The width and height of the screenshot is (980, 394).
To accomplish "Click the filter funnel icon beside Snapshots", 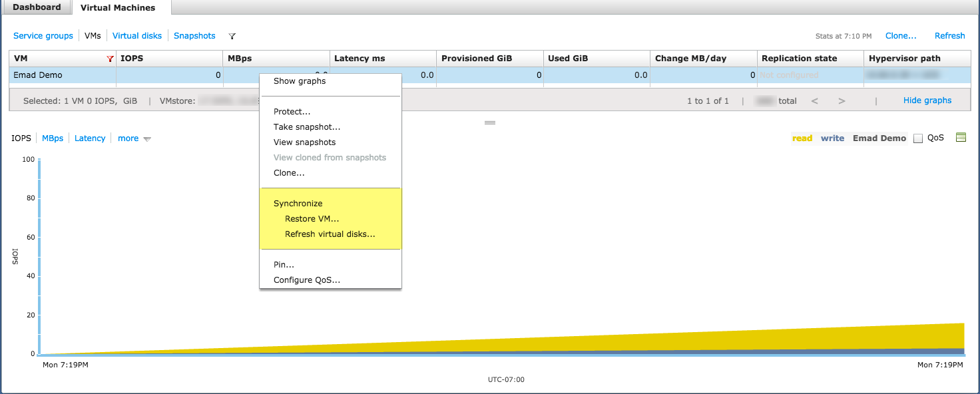I will pyautogui.click(x=232, y=36).
